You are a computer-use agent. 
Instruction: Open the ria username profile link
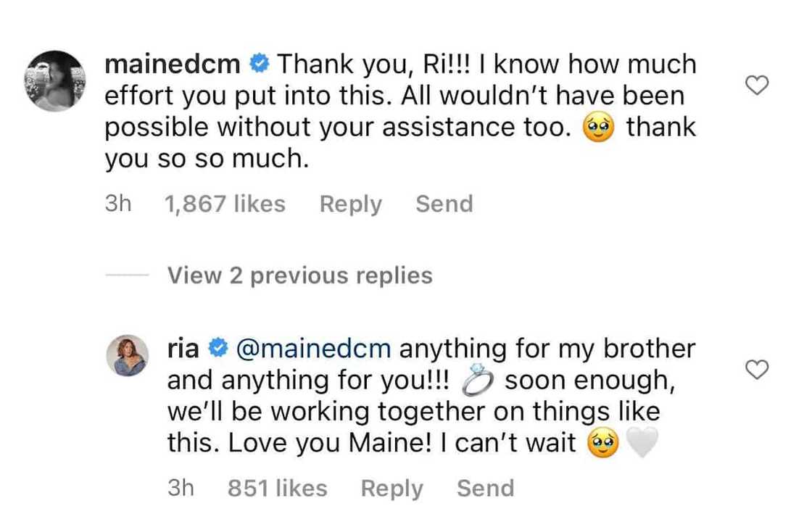[x=183, y=350]
